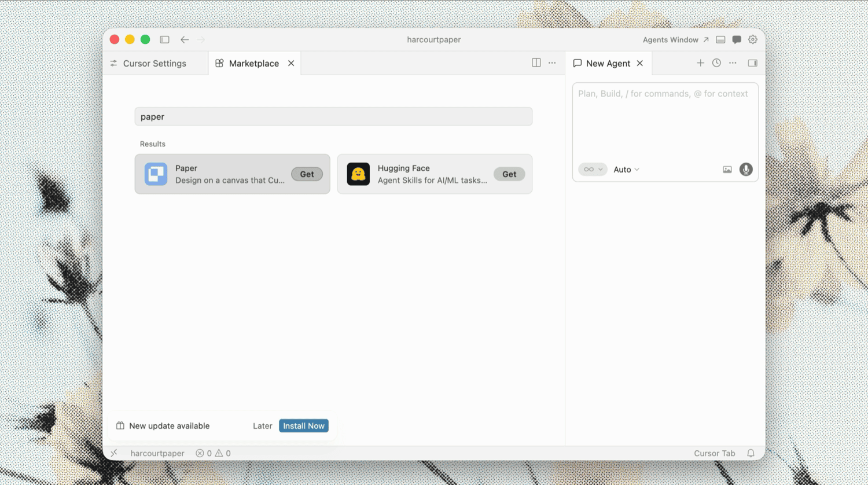Switch to the Cursor Settings tab
This screenshot has height=485, width=868.
pyautogui.click(x=155, y=63)
